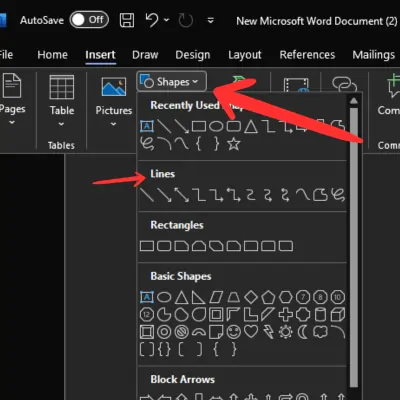Screen dimensions: 400x400
Task: Open the Undo history dropdown arrow
Action: [166, 20]
